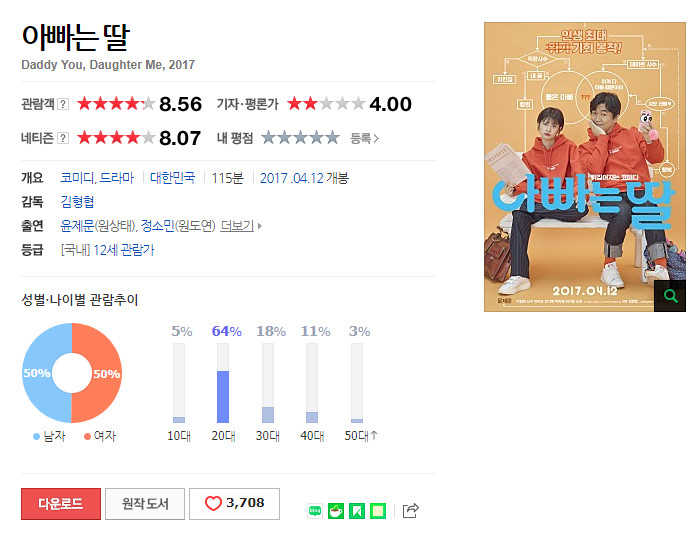Viewport: 700px width, 552px height.
Task: Like the movie with heart button
Action: [234, 504]
